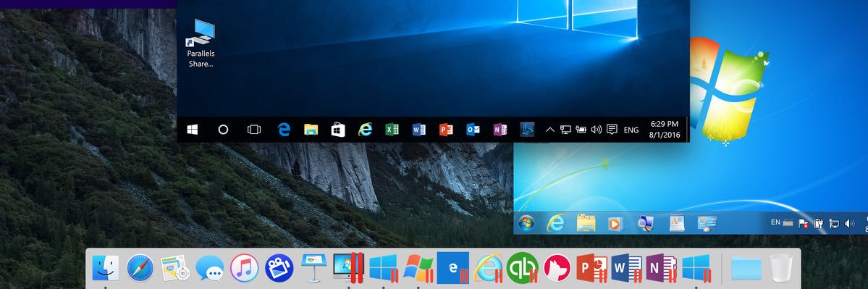Screen dimensions: 868x289
Task: Open Outlook from the Windows 10 taskbar
Action: (473, 130)
